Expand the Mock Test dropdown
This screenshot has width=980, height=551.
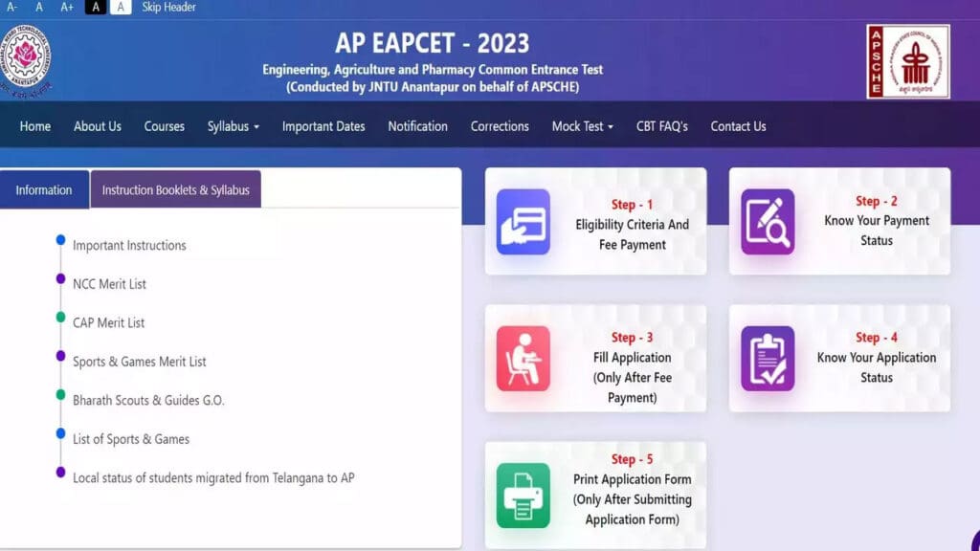coord(583,126)
